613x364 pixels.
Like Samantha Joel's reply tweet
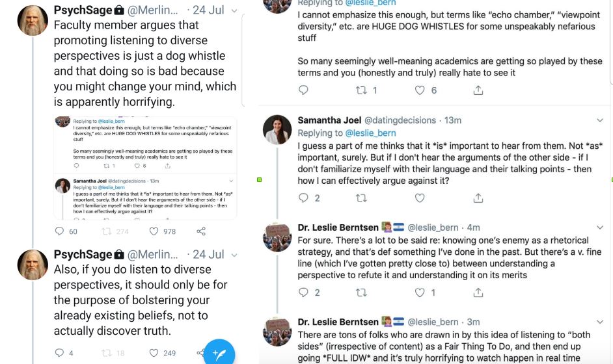420,198
